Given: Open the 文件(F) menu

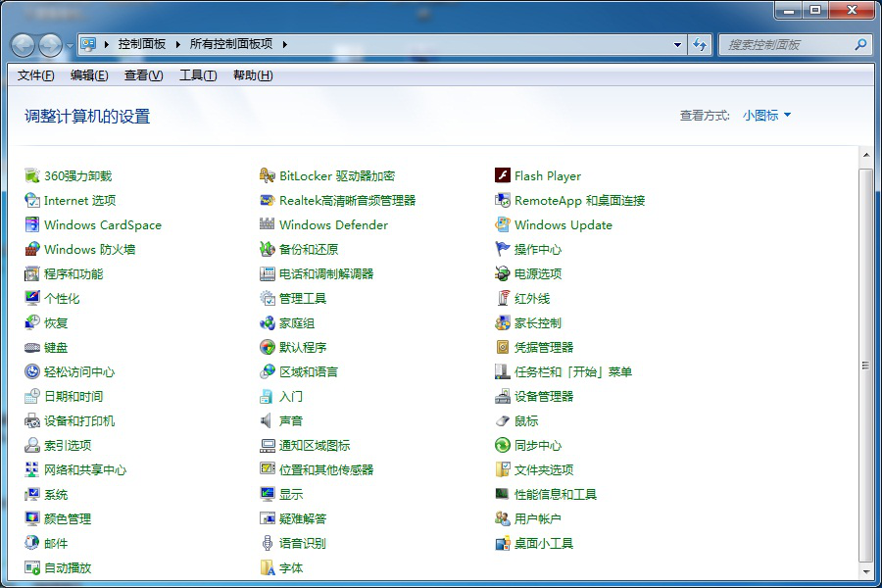Looking at the screenshot, I should [36, 75].
